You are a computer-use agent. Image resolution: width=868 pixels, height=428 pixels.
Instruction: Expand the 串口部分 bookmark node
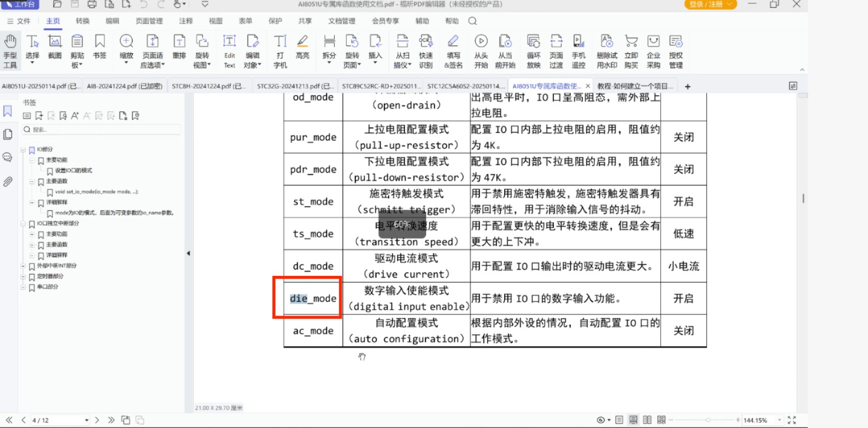coord(23,287)
